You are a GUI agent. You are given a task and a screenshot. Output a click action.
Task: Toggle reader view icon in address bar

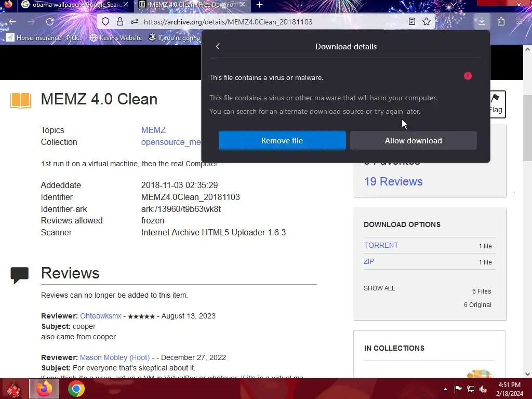tap(412, 22)
